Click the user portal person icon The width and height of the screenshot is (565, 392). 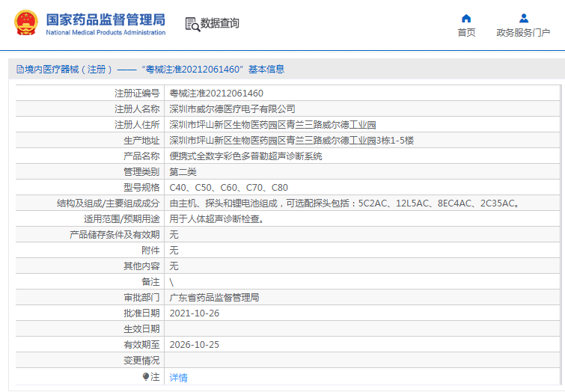(x=524, y=18)
